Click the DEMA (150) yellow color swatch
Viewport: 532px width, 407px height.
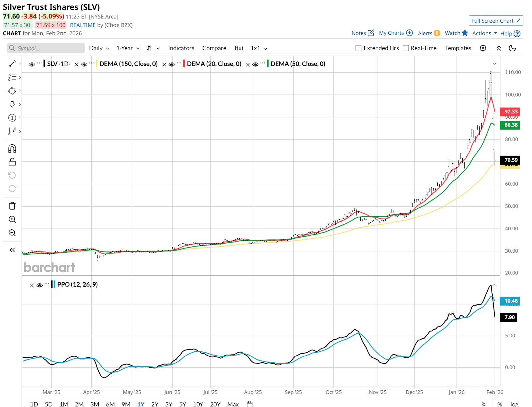(96, 64)
